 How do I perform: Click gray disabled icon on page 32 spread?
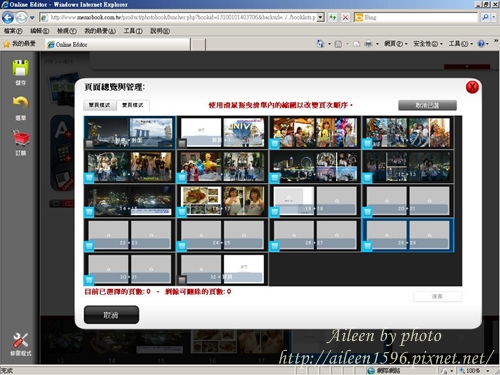pos(182,280)
